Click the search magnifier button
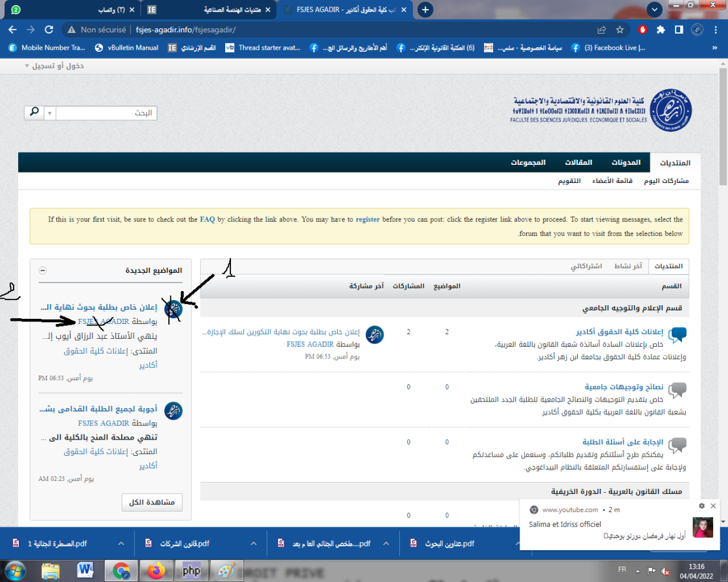This screenshot has height=582, width=728. (x=34, y=113)
